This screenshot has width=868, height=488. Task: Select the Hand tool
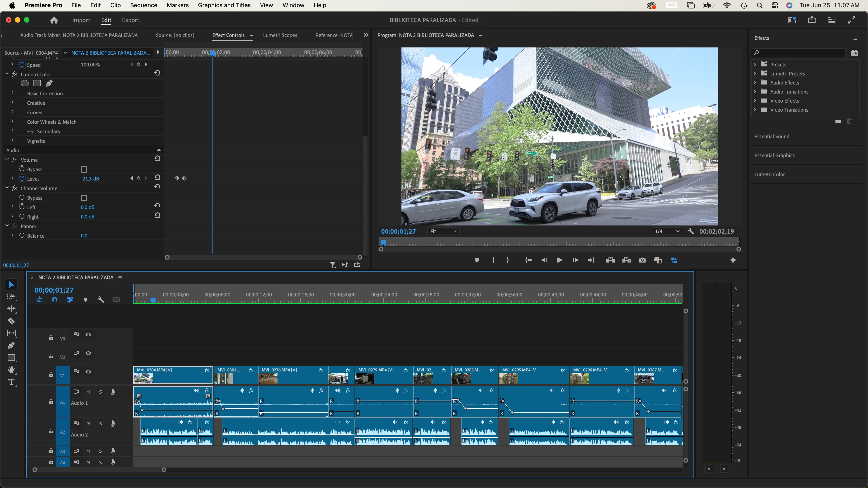click(11, 370)
